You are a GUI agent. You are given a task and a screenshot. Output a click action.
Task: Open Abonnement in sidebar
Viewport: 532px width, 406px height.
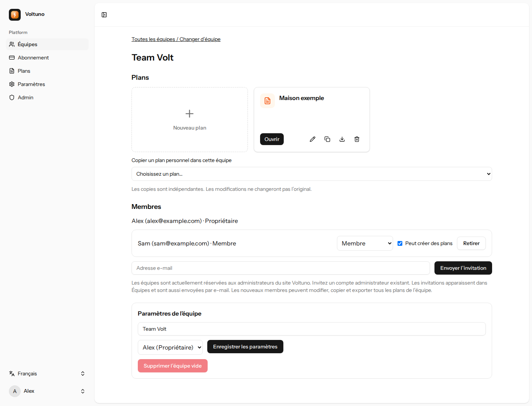coord(47,58)
